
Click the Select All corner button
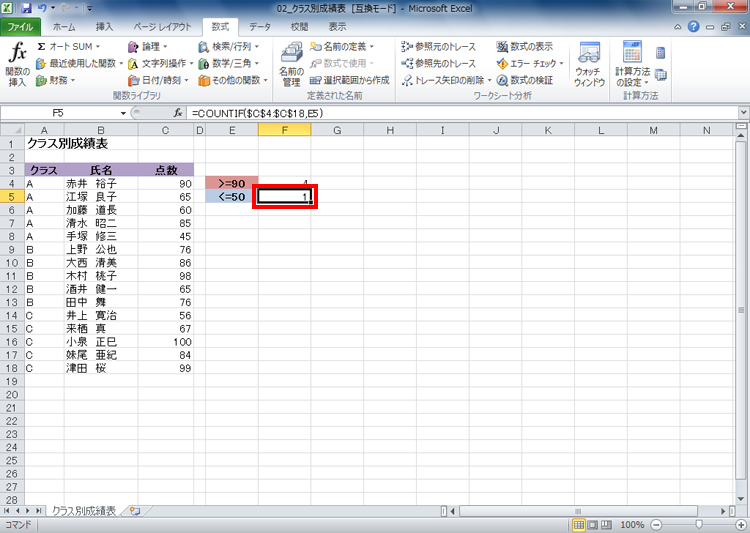12,130
